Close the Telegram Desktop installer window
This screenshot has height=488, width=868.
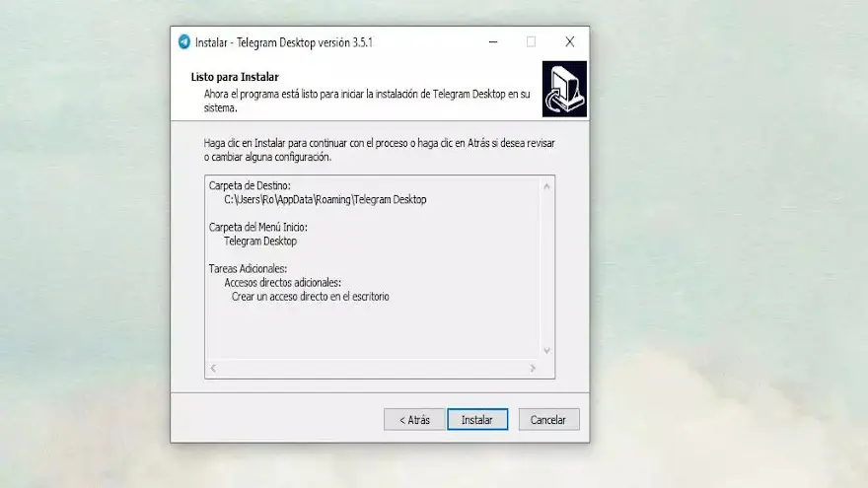pos(570,42)
